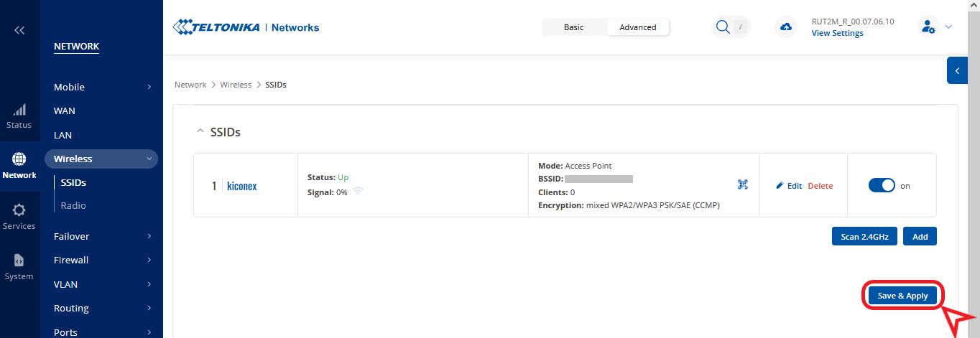Click the cloud update icon
The image size is (980, 338).
point(786,27)
